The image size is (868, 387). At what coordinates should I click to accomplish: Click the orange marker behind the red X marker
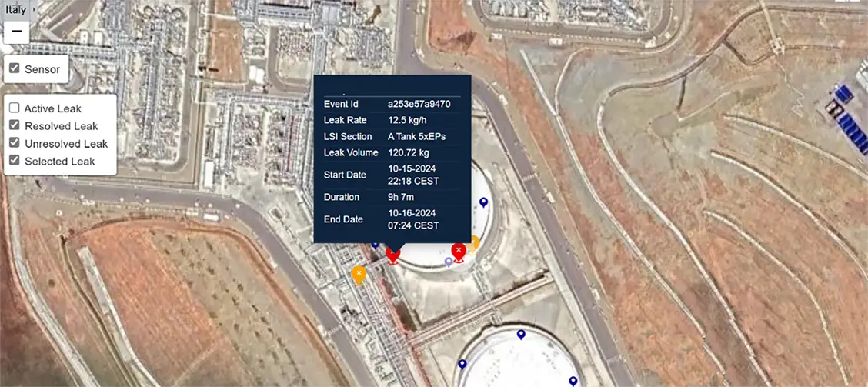tap(474, 244)
